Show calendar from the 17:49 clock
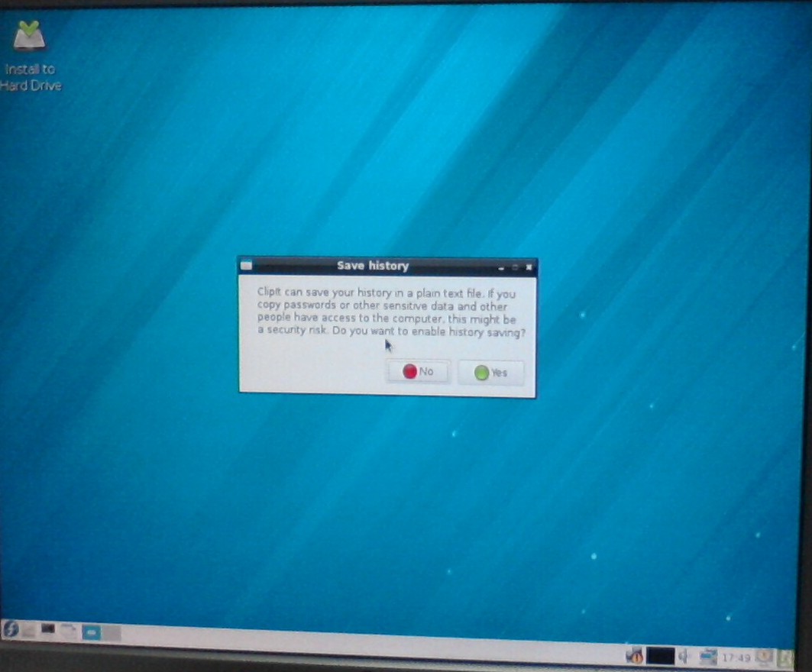The image size is (812, 672). [x=736, y=657]
